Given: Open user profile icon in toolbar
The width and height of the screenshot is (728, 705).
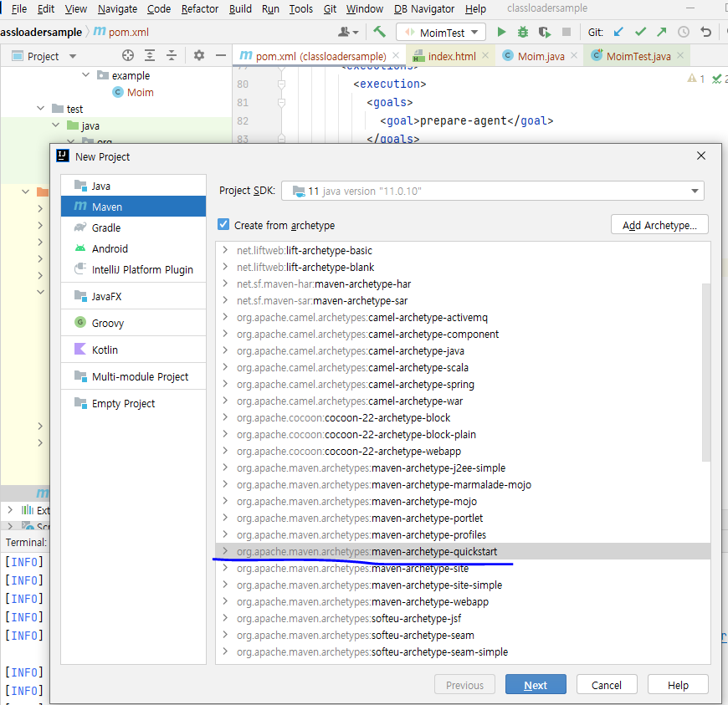Looking at the screenshot, I should tap(348, 32).
